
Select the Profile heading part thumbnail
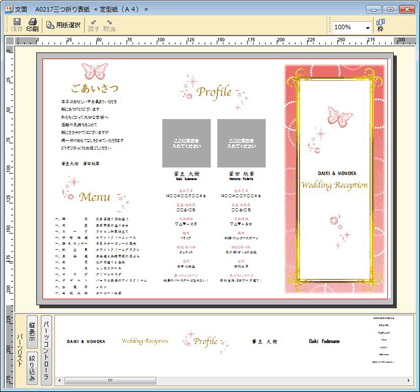click(x=205, y=342)
